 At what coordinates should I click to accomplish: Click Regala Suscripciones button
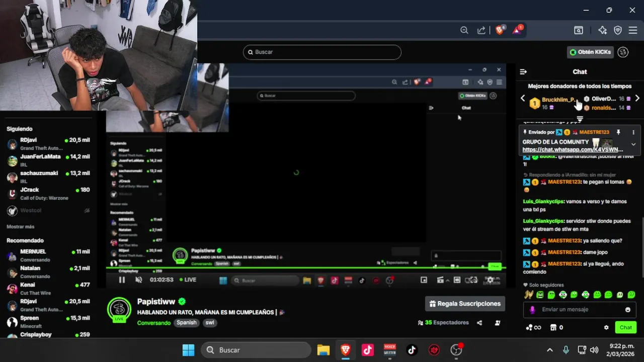465,304
